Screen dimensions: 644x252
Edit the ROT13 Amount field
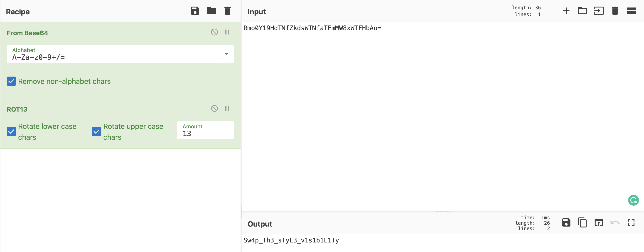pos(206,130)
